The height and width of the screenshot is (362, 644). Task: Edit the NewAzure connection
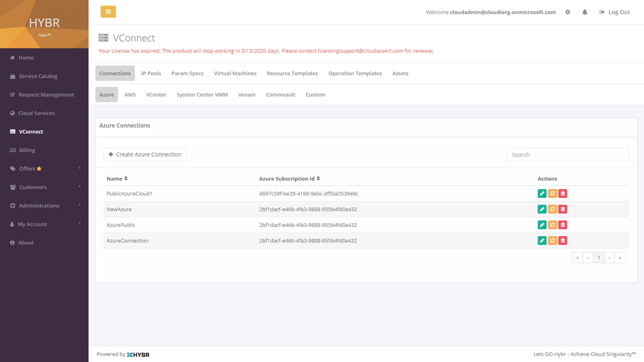(x=542, y=209)
